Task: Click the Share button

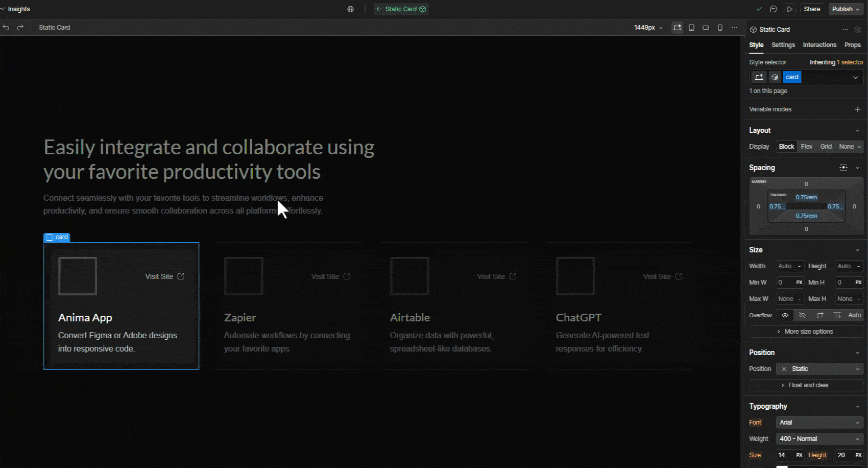Action: click(x=812, y=9)
